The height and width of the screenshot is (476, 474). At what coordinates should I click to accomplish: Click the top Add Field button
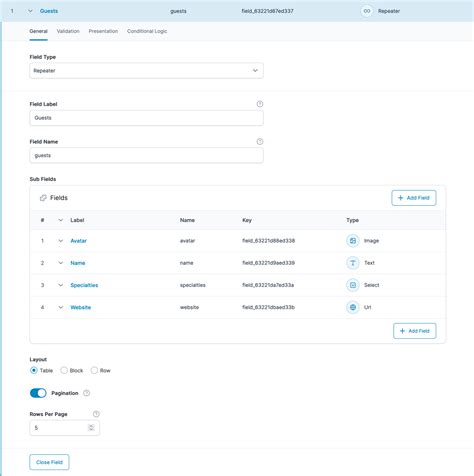point(414,198)
